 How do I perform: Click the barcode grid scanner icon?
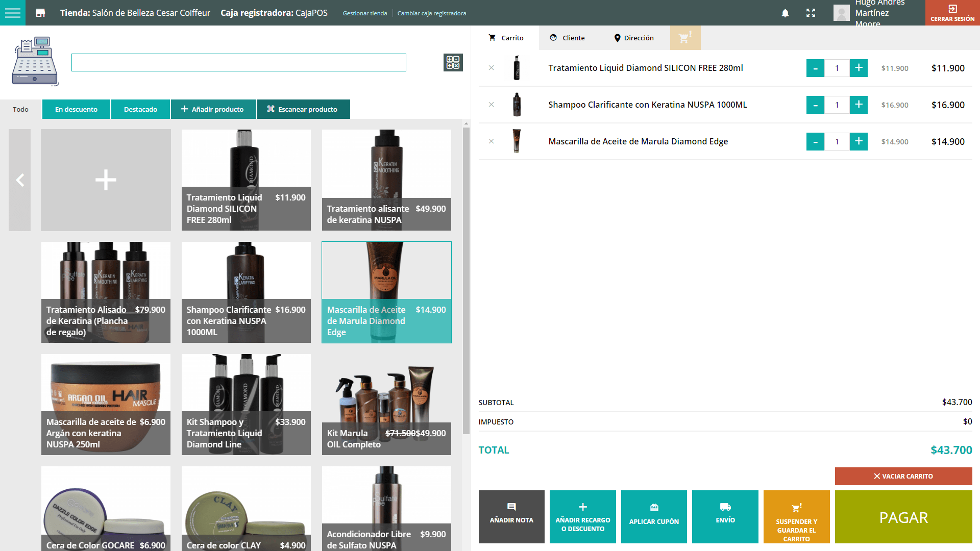(453, 62)
